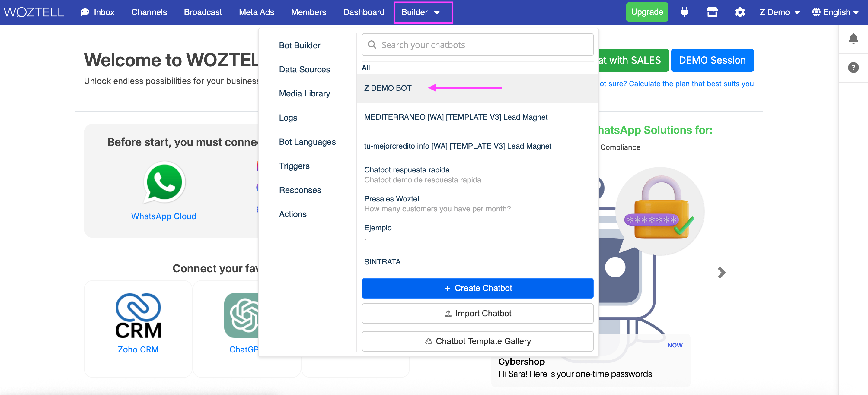Click the Chat with SALES button

(633, 60)
